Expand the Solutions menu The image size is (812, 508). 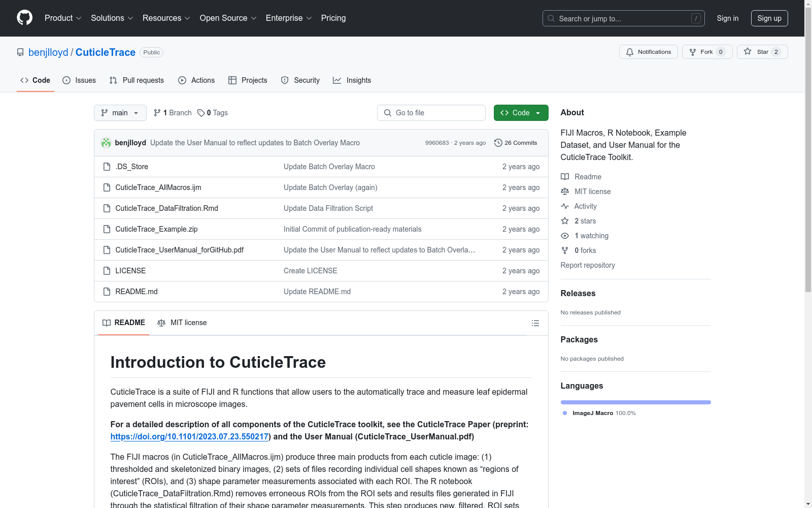click(112, 18)
